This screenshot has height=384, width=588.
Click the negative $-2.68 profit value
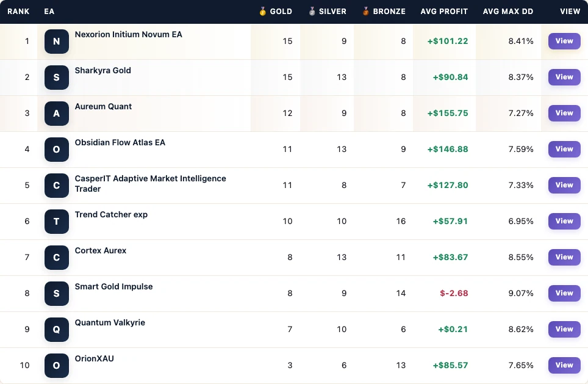[x=454, y=294]
